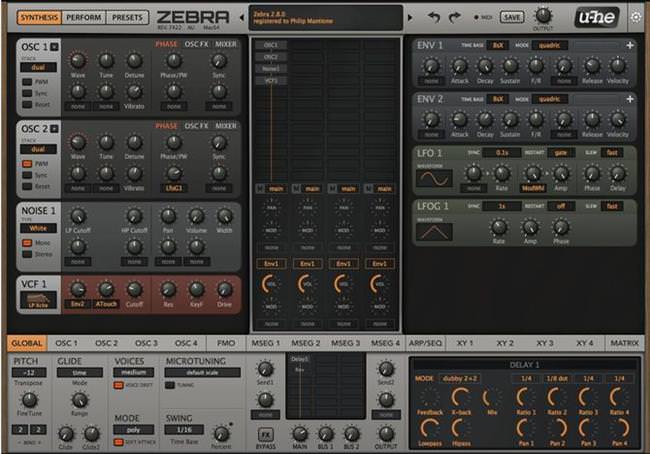This screenshot has width=650, height=454.
Task: Open the settings gear icon
Action: point(636,17)
